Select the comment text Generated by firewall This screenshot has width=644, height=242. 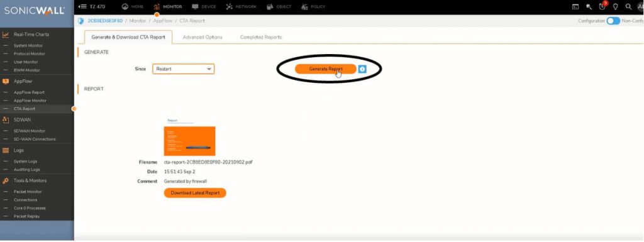coord(186,181)
